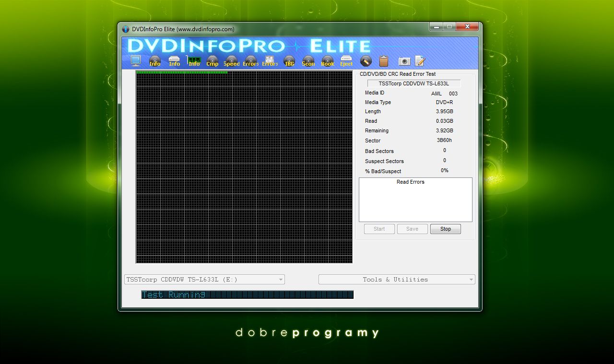Open the disc Errors test icon
Screen dimensions: 614x364
[x=251, y=61]
